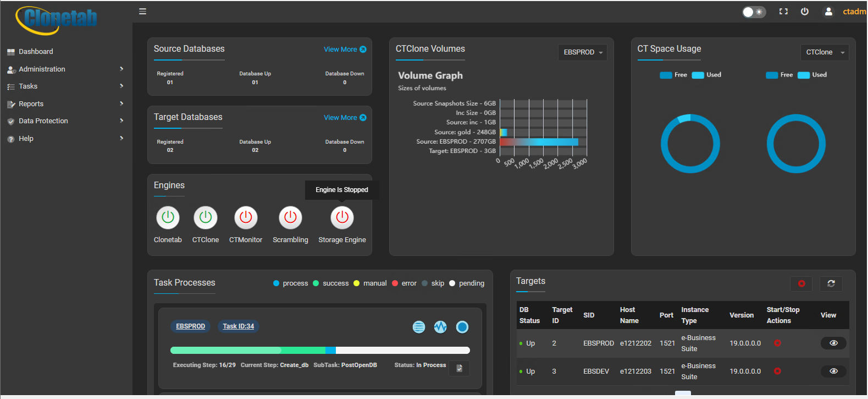This screenshot has width=868, height=399.
Task: Toggle the light/dark theme switch
Action: (754, 12)
